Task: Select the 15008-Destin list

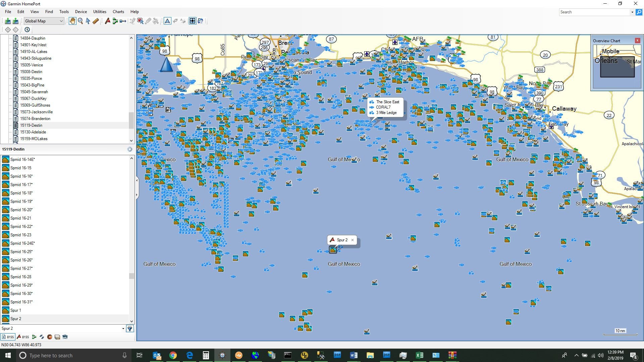Action: (31, 72)
